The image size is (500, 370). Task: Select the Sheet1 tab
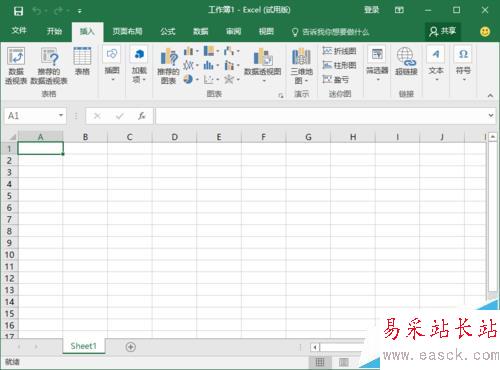(x=83, y=346)
